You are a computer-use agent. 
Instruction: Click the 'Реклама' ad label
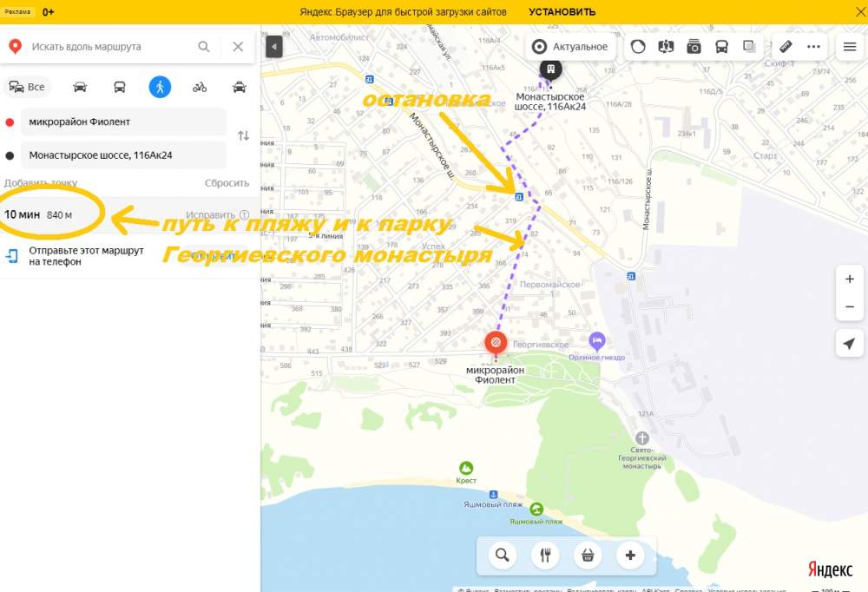pos(17,11)
